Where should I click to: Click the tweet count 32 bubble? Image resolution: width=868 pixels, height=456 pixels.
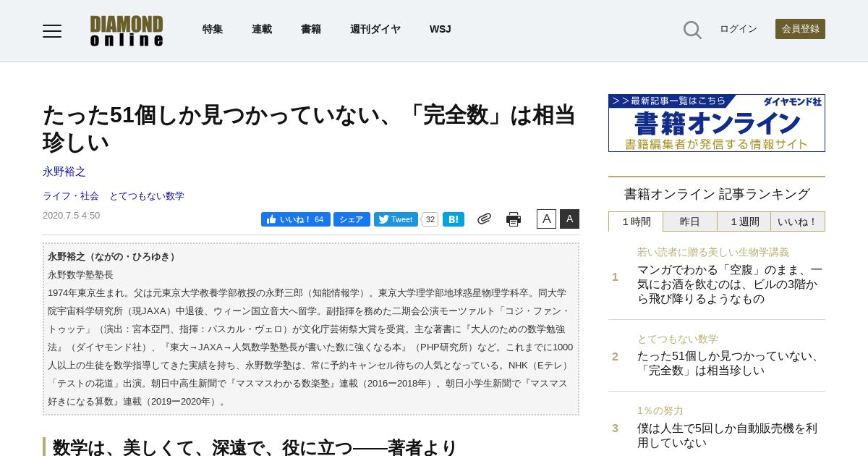pyautogui.click(x=430, y=219)
